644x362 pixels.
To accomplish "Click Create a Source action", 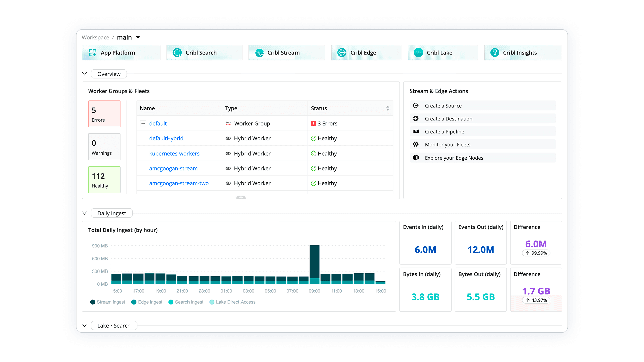I will 483,106.
